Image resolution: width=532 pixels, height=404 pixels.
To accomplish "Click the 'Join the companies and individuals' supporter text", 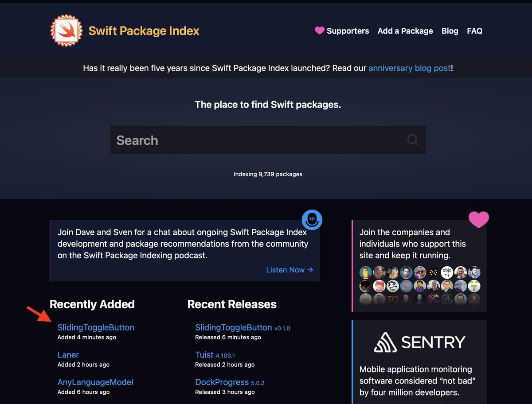I will coord(413,244).
